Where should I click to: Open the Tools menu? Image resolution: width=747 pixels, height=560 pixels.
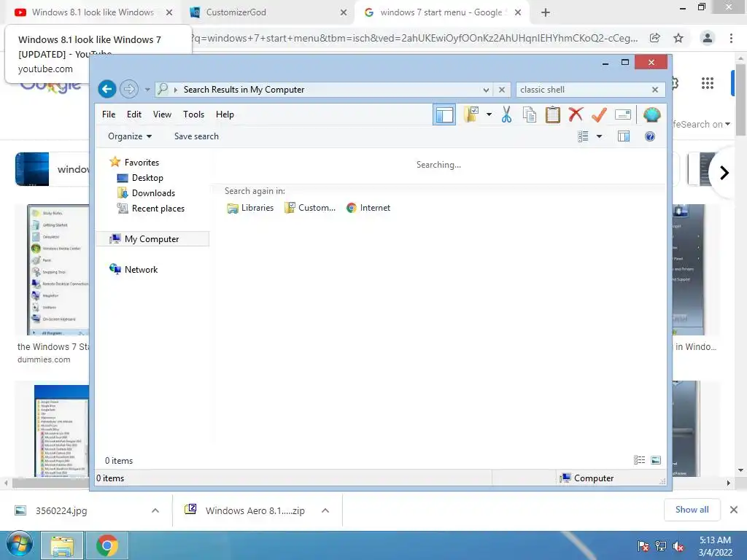pyautogui.click(x=193, y=114)
